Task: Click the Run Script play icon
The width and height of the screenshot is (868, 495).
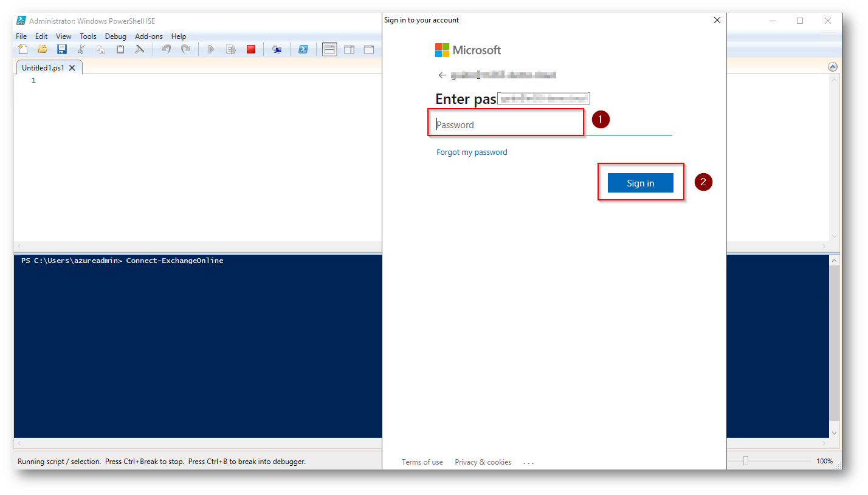Action: 211,49
